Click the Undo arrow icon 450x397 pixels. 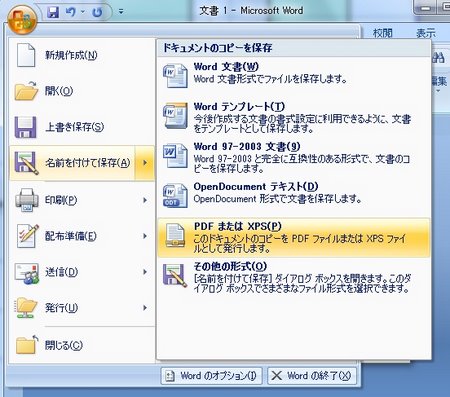pyautogui.click(x=70, y=12)
